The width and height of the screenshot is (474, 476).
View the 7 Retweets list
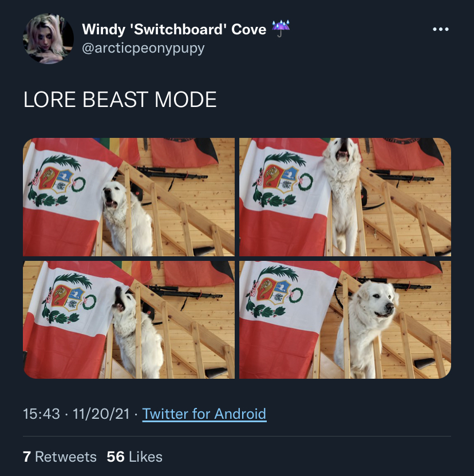tap(60, 457)
